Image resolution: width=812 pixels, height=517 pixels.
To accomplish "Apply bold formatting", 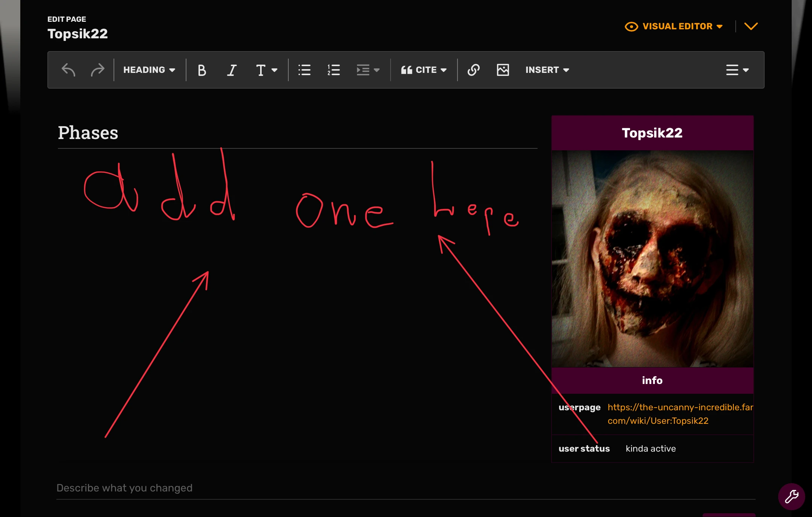I will click(x=202, y=70).
